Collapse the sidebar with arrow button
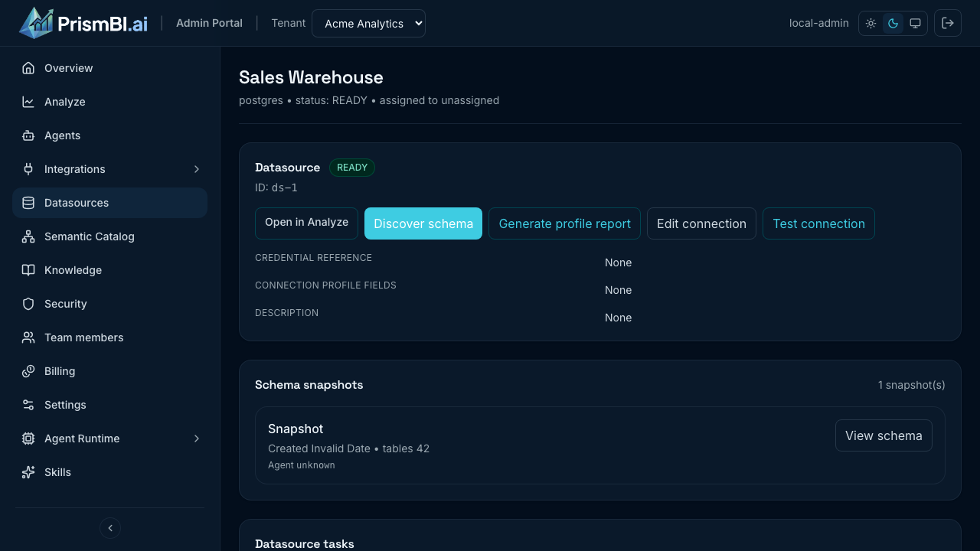Screen dimensions: 980x551 [110, 528]
